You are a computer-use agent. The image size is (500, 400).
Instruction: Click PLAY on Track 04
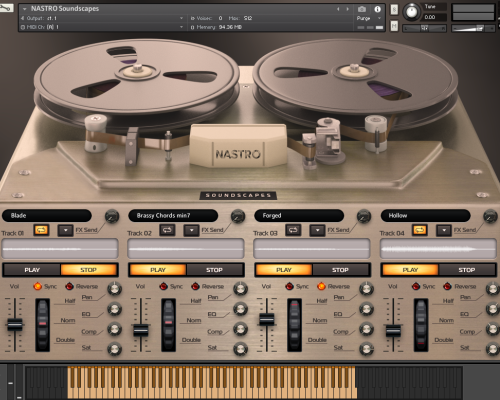(410, 270)
